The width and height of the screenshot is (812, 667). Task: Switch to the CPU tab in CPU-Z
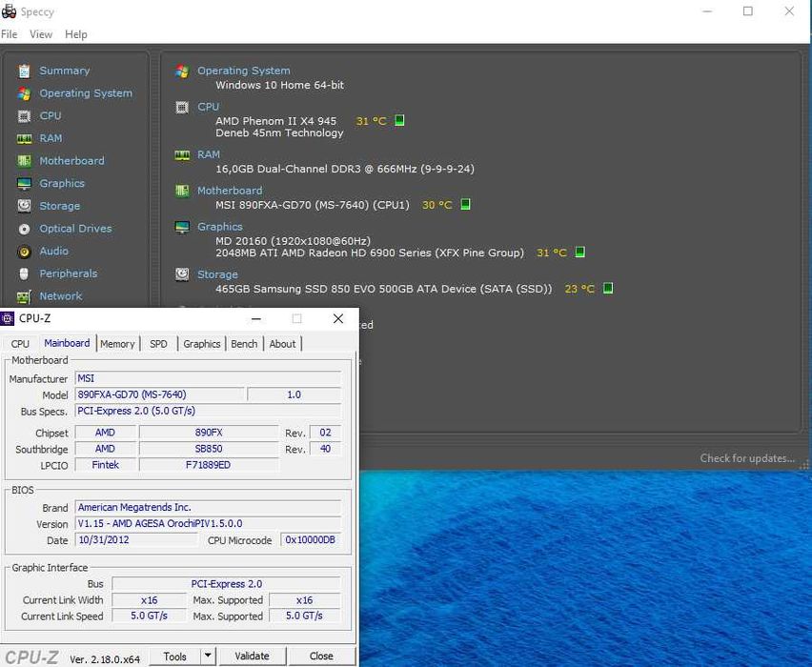click(20, 344)
